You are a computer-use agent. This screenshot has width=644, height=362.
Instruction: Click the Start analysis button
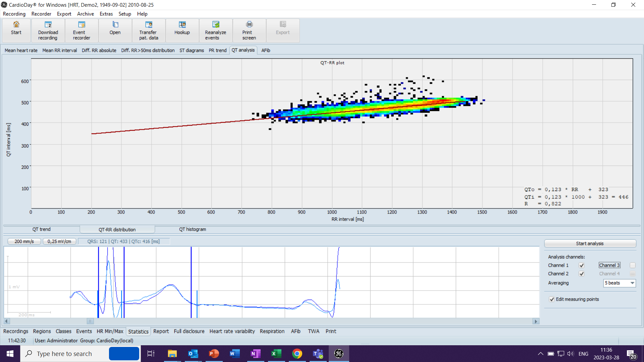pyautogui.click(x=590, y=244)
